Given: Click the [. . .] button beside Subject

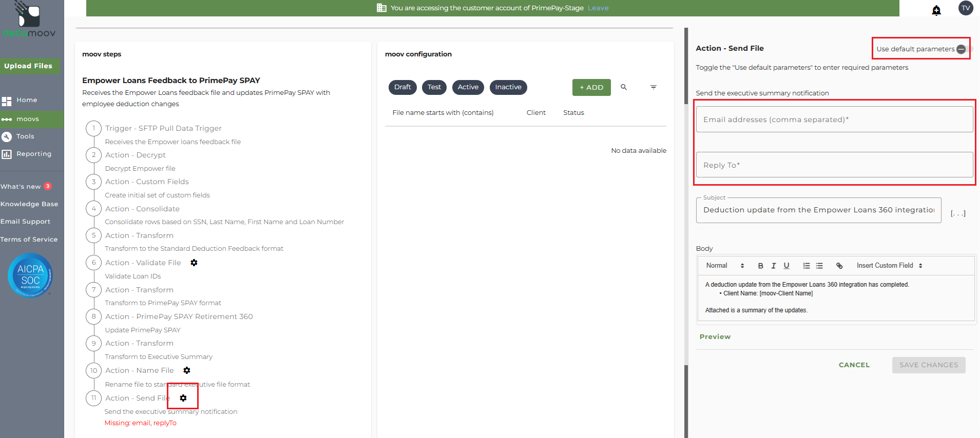Looking at the screenshot, I should 958,213.
